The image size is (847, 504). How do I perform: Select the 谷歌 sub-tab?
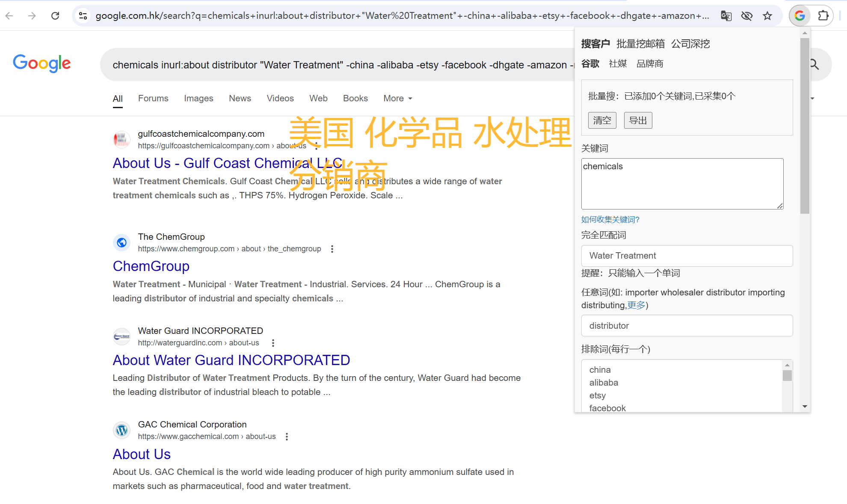tap(590, 64)
